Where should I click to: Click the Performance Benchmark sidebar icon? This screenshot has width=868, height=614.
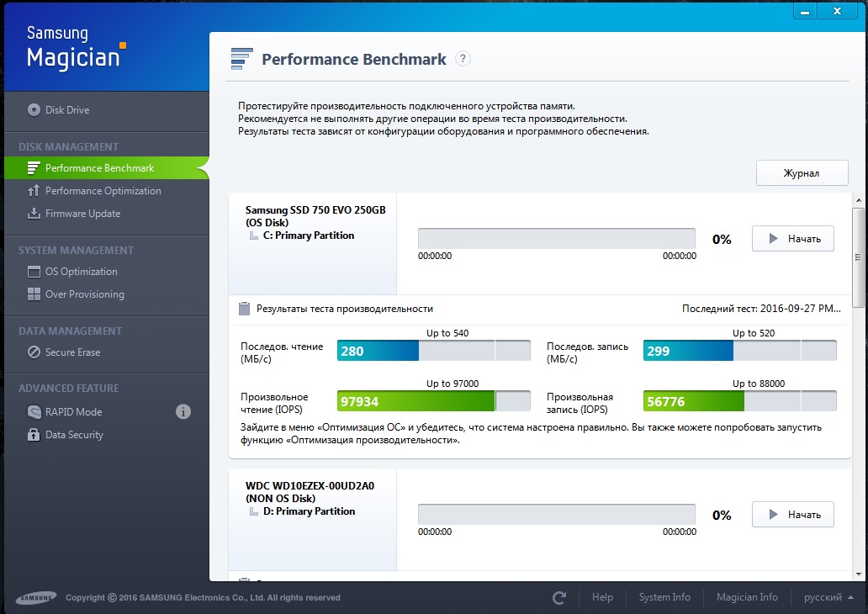pos(34,167)
